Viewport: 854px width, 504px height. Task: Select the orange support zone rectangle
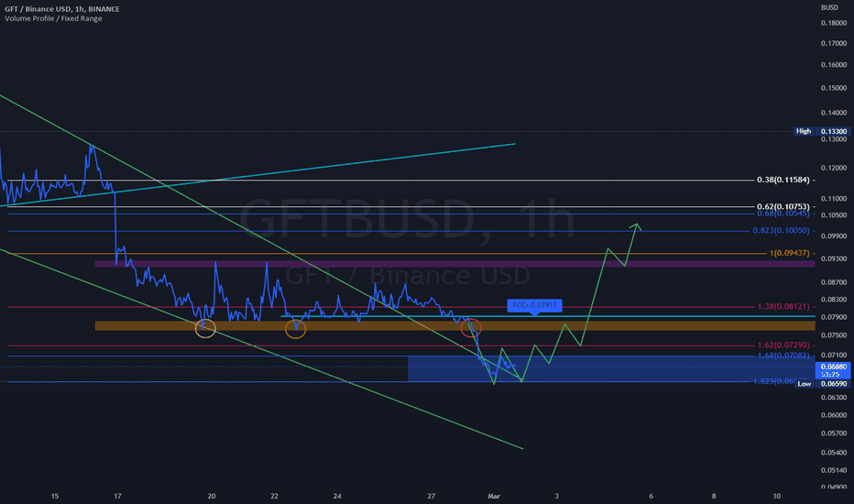(x=454, y=326)
